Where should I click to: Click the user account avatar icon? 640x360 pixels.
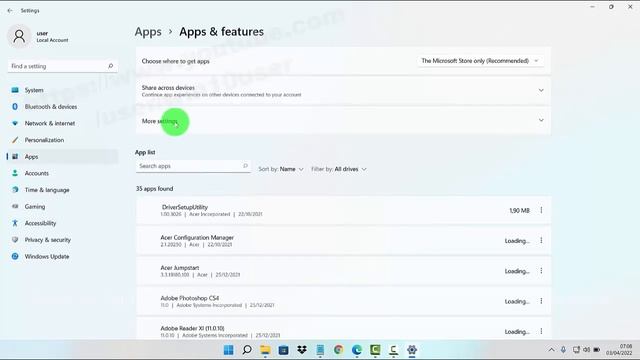click(x=19, y=36)
